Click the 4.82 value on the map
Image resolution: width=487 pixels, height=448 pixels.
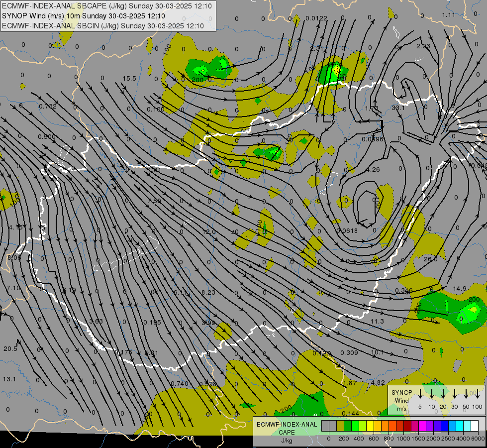378,383
